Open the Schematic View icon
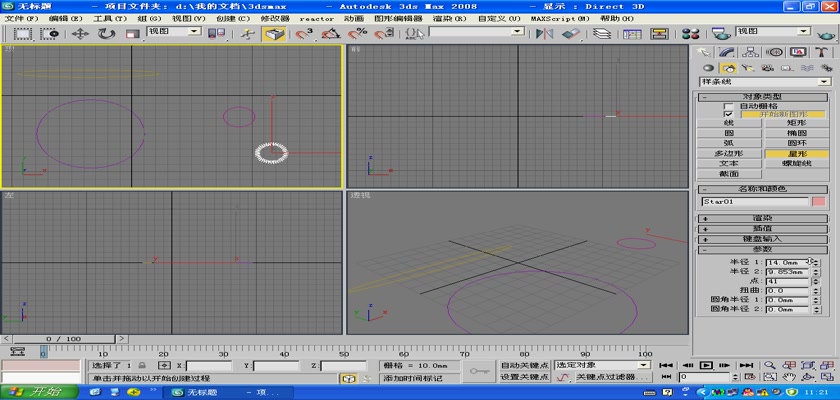 (x=659, y=34)
